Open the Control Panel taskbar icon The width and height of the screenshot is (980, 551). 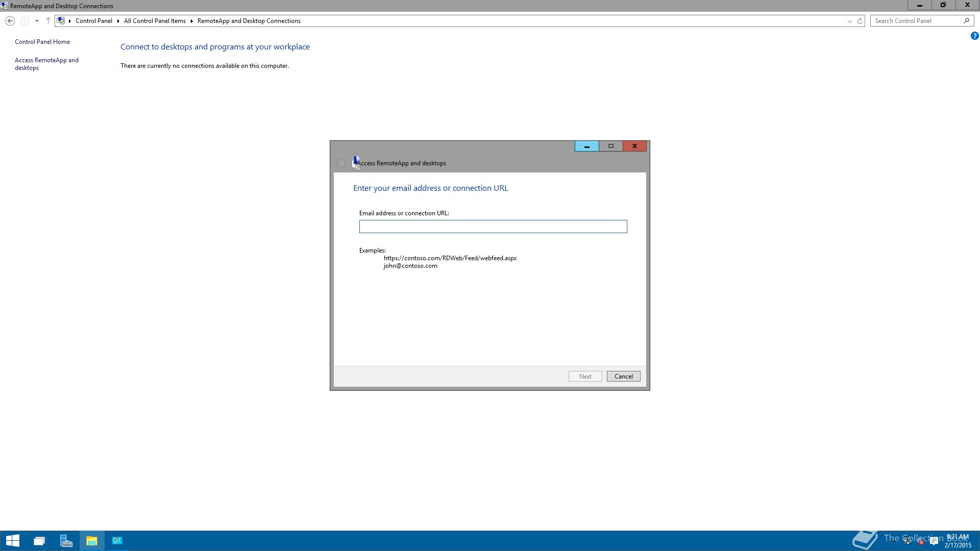117,541
